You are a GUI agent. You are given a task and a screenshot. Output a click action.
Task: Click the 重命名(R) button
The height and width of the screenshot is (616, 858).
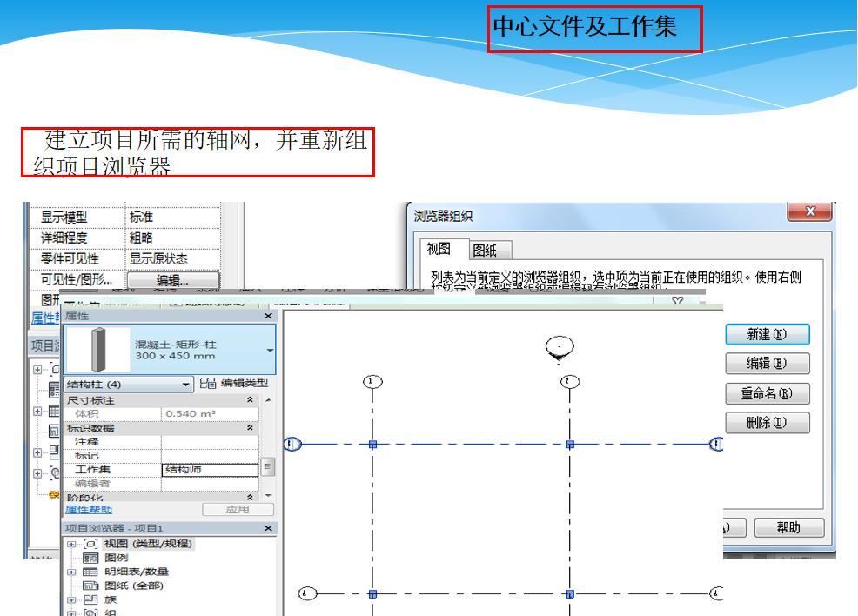pos(768,392)
